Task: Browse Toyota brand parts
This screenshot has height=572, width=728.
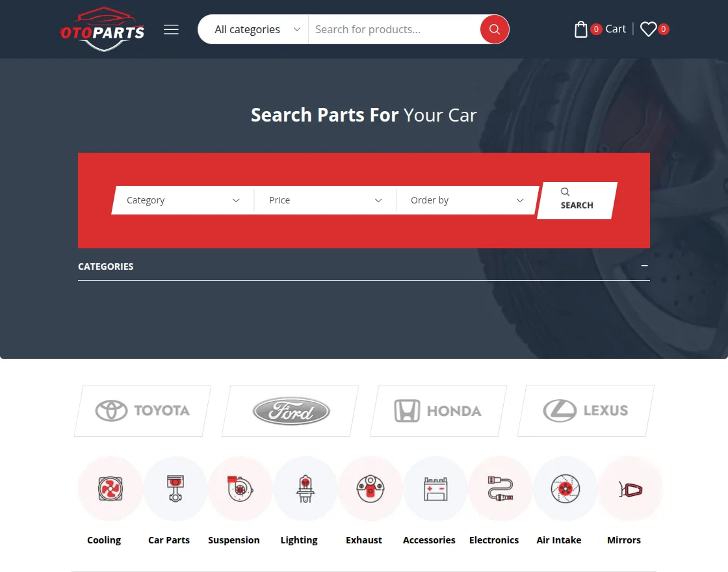Action: coord(142,410)
